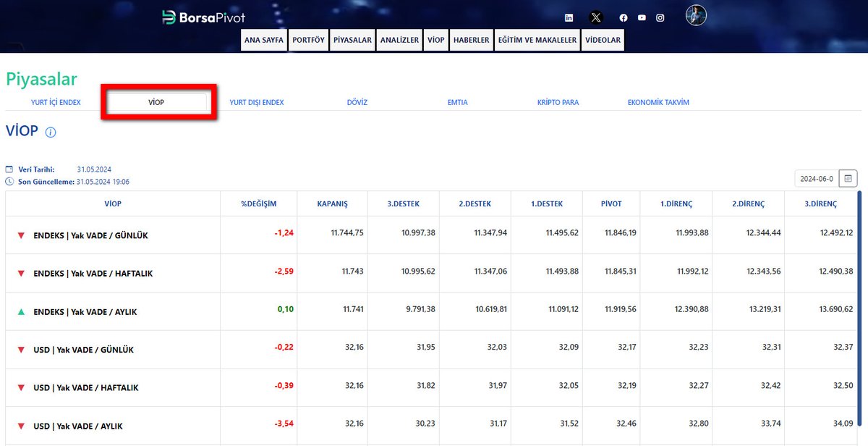Open the X (Twitter) social icon
This screenshot has height=446, width=868.
pyautogui.click(x=595, y=17)
